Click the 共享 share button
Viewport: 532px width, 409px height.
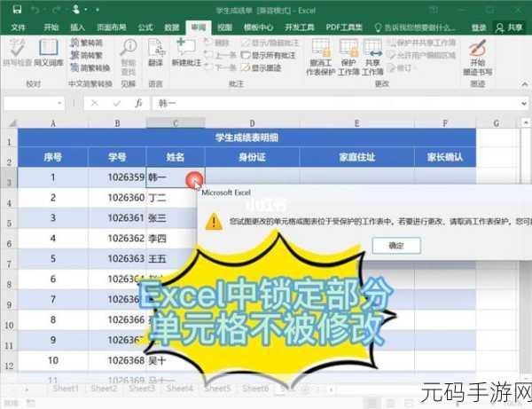pyautogui.click(x=509, y=28)
